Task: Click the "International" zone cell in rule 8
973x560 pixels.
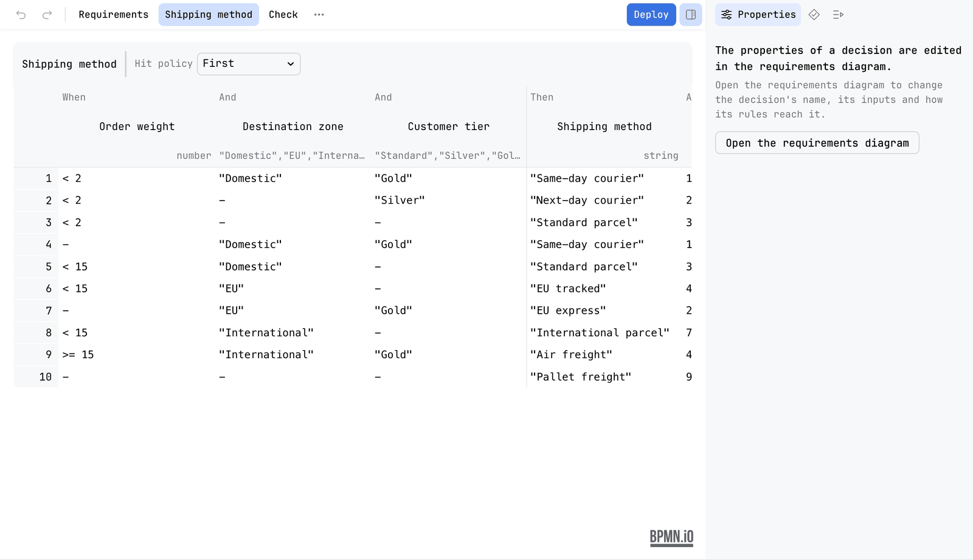Action: click(293, 333)
